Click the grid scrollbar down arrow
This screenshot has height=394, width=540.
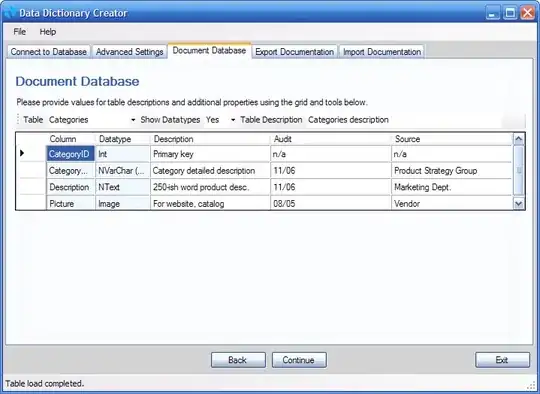[518, 204]
